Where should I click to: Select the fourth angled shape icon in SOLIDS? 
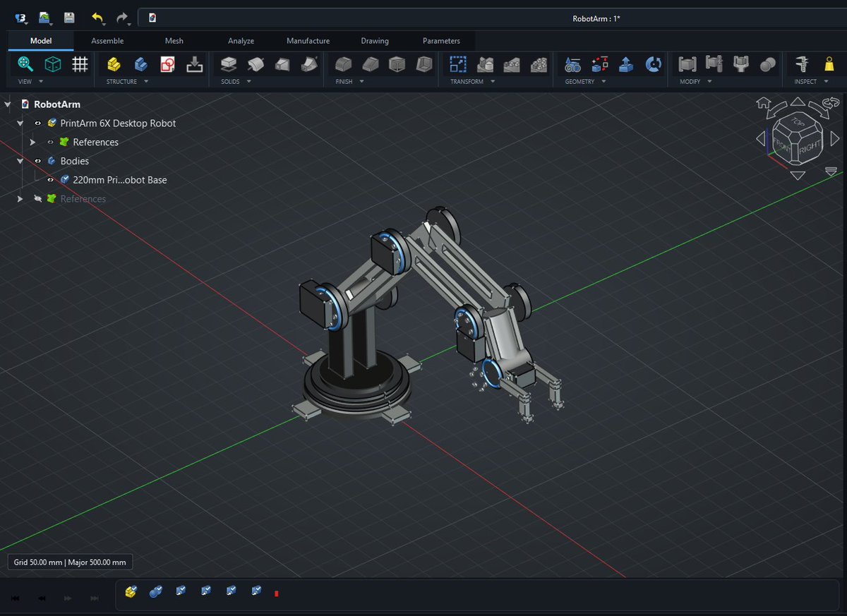tap(308, 64)
